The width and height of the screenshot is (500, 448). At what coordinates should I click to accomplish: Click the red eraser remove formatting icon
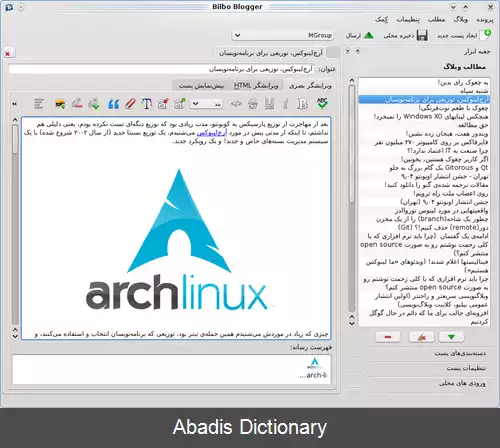(130, 104)
